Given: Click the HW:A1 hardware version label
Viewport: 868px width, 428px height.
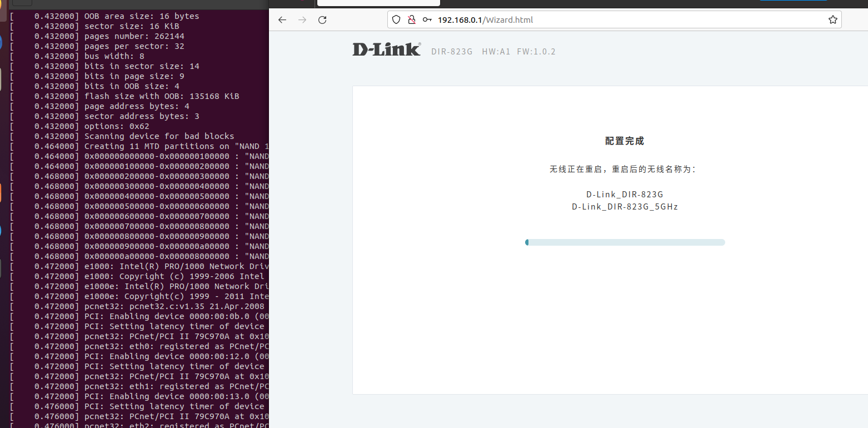Looking at the screenshot, I should (496, 52).
